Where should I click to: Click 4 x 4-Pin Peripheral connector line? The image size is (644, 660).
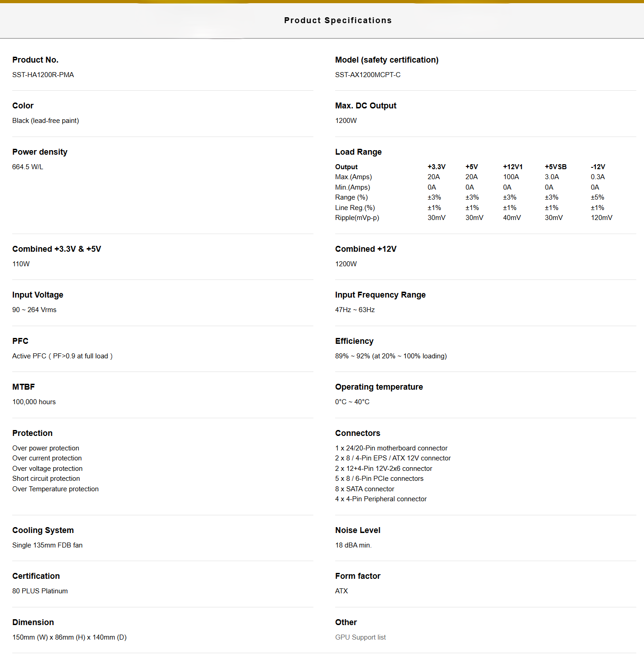click(381, 499)
